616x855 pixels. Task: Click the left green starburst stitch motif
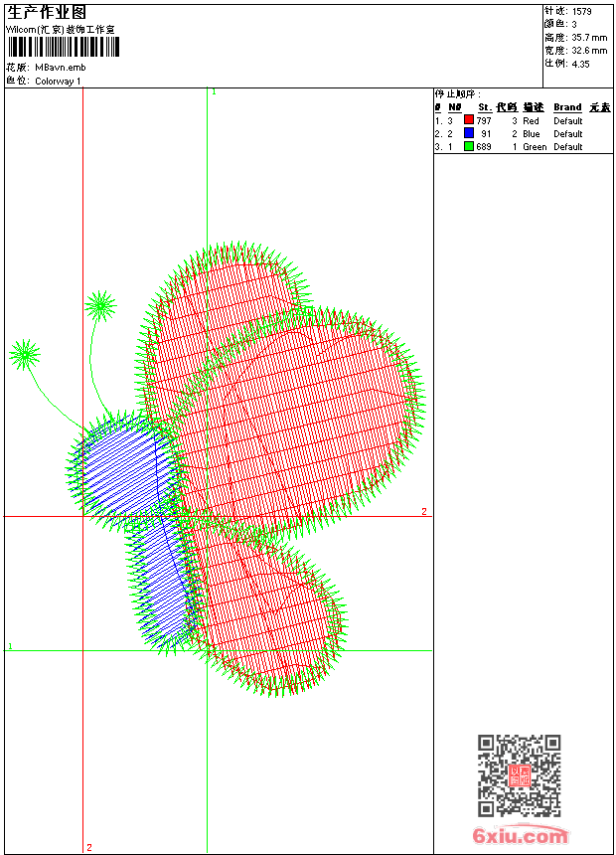pyautogui.click(x=25, y=353)
